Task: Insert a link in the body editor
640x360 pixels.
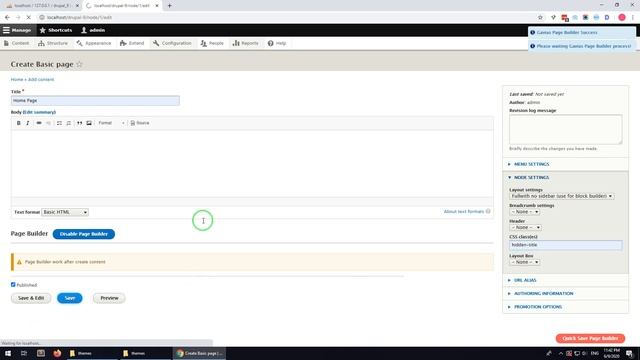Action: [x=39, y=123]
